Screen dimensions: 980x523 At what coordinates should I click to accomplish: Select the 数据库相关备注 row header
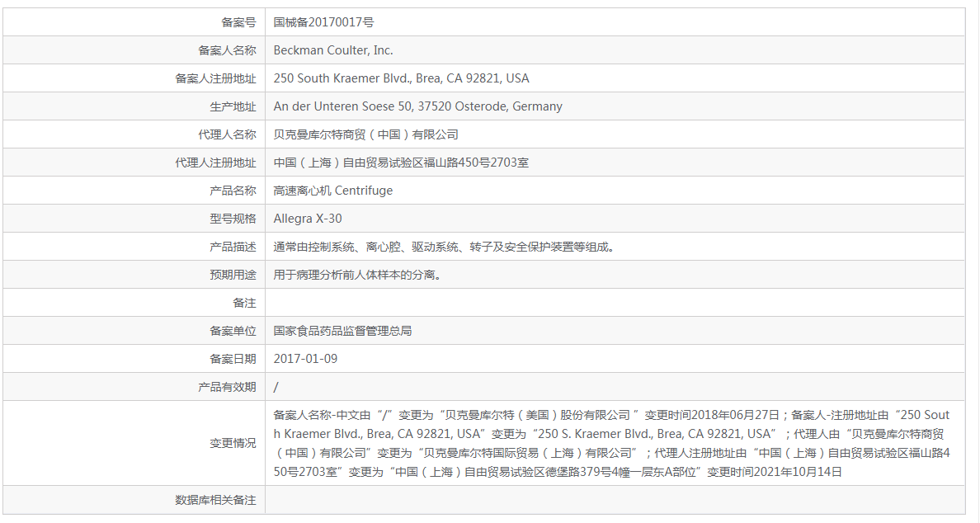pos(210,497)
